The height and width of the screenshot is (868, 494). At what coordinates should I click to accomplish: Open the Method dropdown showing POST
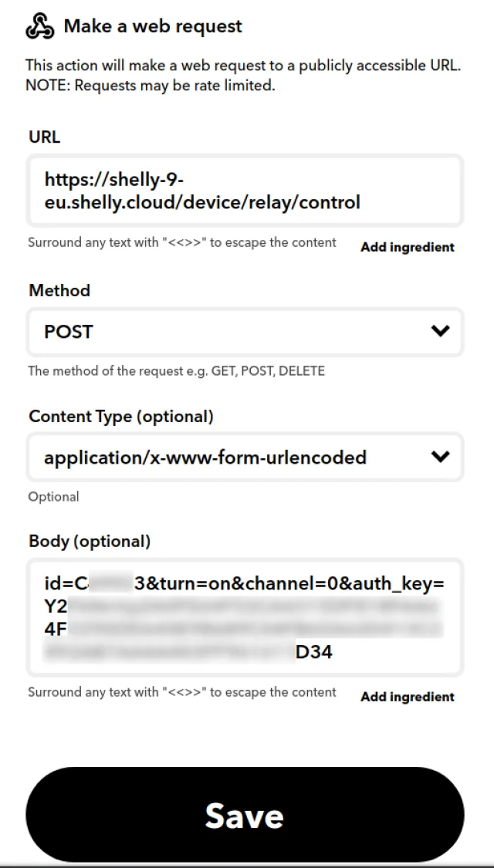point(232,333)
